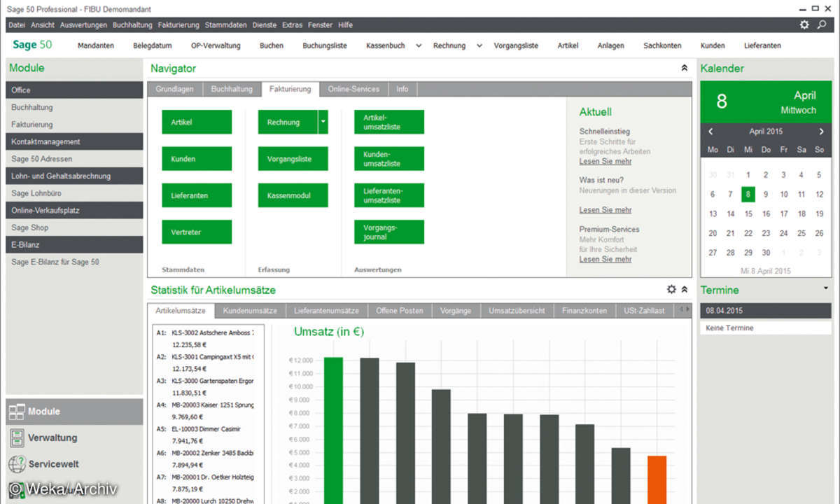This screenshot has width=840, height=504.
Task: Go to previous month in calendar
Action: click(x=710, y=131)
